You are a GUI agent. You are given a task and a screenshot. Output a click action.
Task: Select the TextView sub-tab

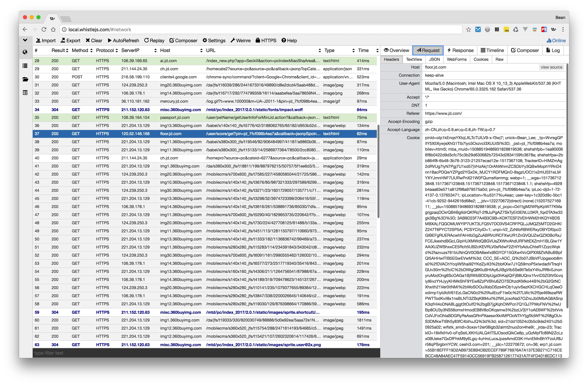pos(414,59)
